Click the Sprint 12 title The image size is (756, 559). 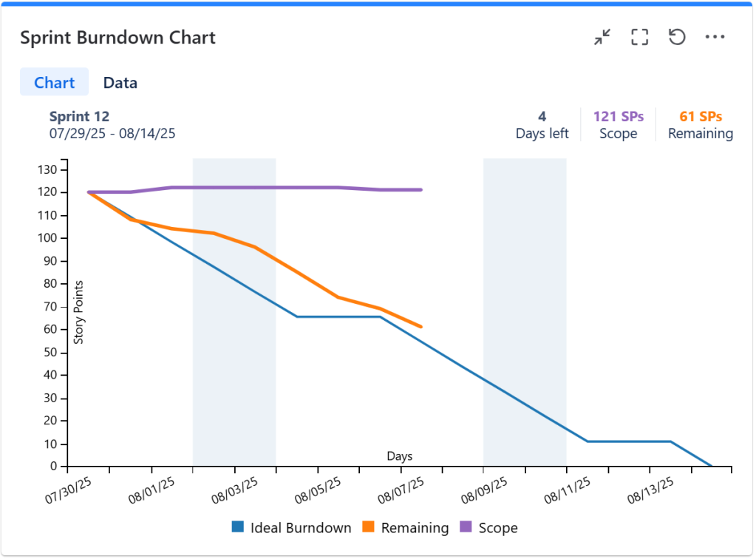(80, 117)
